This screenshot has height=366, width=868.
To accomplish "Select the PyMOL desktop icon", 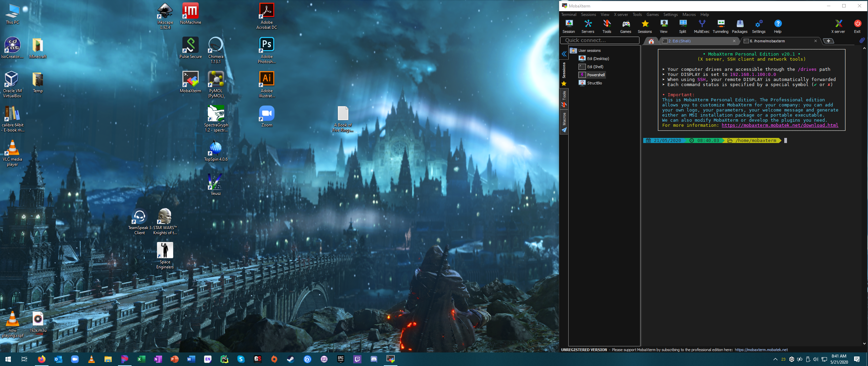I will tap(216, 84).
